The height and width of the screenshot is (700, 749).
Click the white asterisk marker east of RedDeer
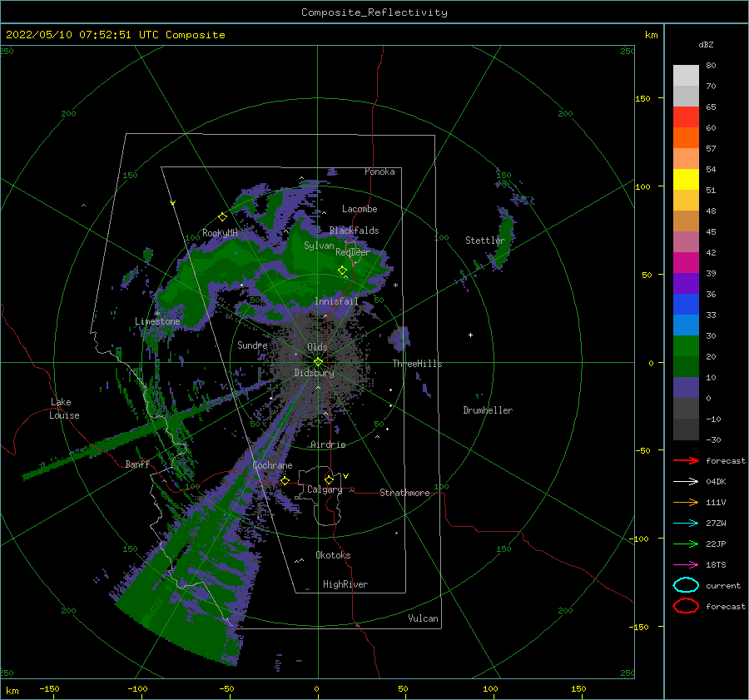395,285
